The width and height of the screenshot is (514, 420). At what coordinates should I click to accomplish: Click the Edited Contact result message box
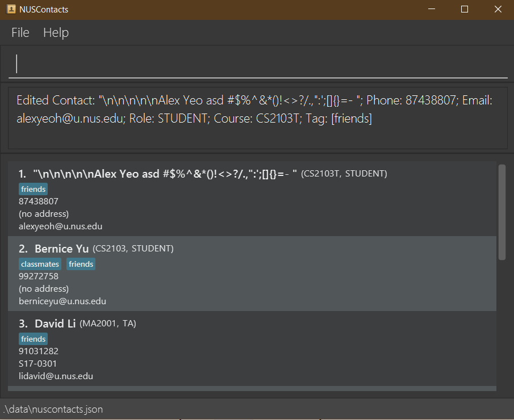[258, 118]
